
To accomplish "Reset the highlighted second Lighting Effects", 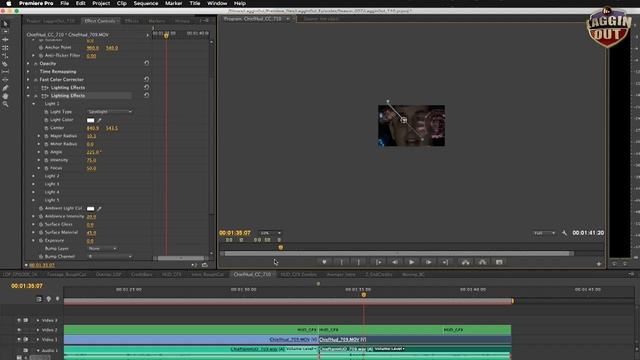I will [x=147, y=95].
